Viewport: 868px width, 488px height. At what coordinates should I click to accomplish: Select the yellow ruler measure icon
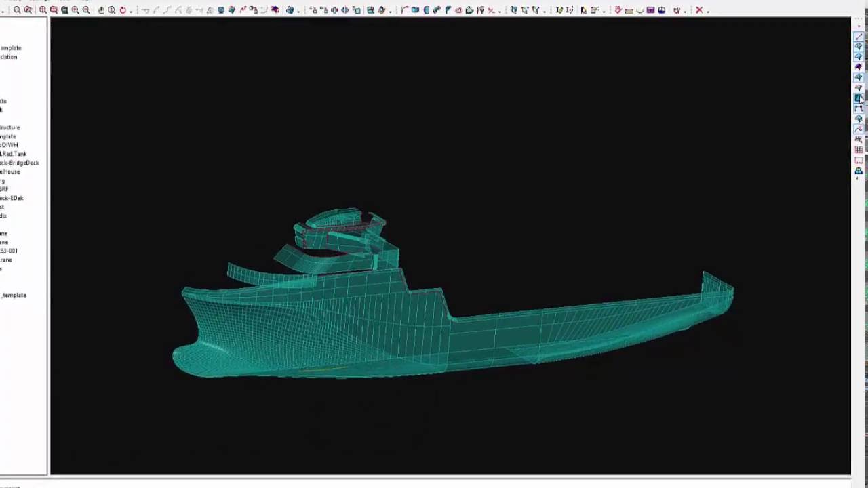click(629, 10)
